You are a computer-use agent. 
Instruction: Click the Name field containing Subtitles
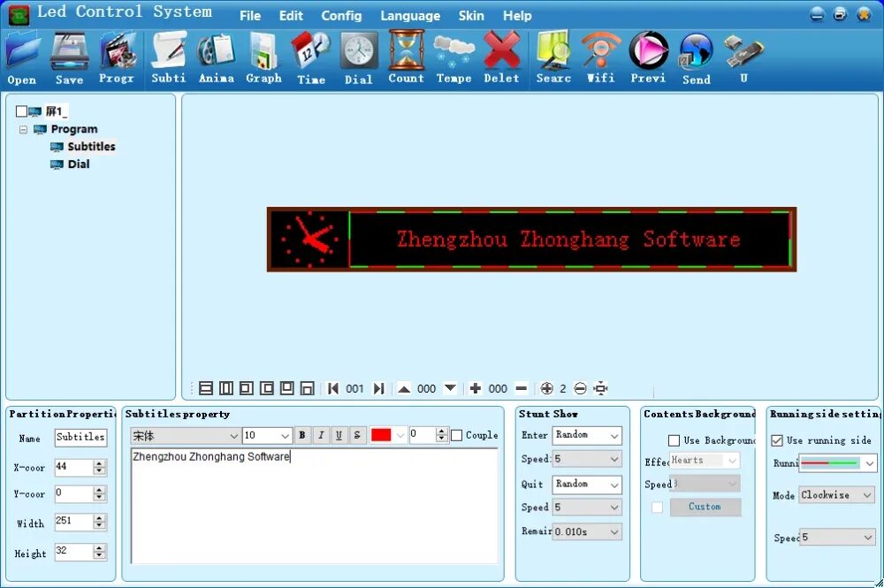[x=80, y=438]
